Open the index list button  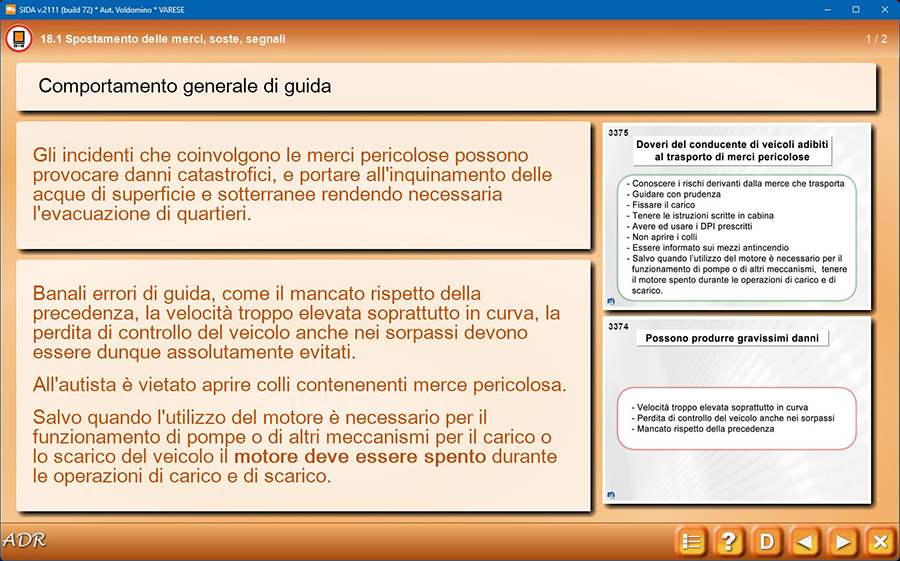(x=691, y=541)
